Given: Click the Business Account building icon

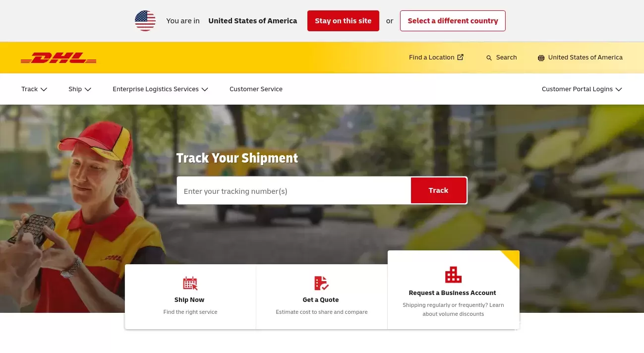Looking at the screenshot, I should point(453,275).
